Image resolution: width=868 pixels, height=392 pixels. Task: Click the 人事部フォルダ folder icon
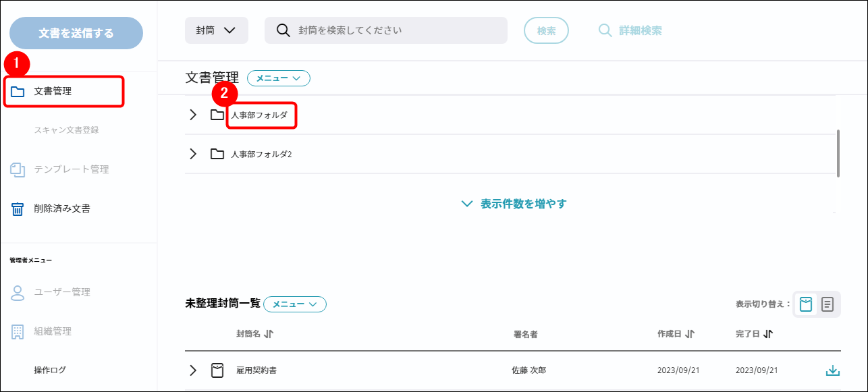217,115
